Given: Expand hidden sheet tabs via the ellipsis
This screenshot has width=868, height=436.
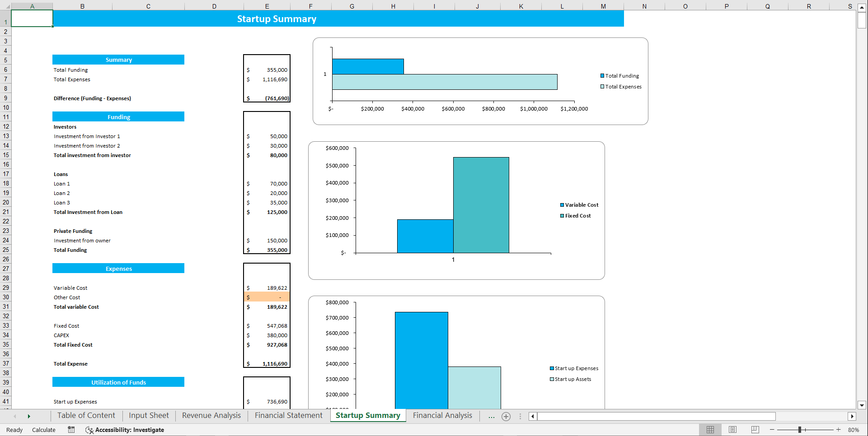Looking at the screenshot, I should [491, 416].
